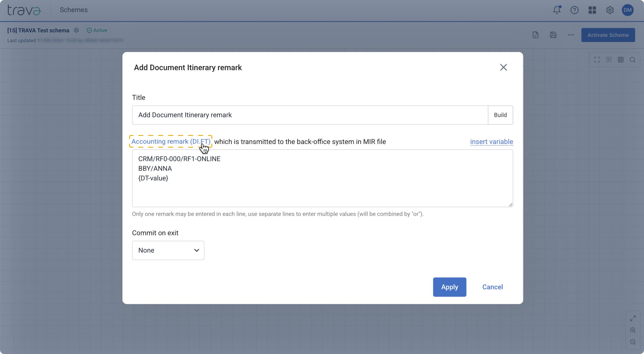Close the dialog with the X

(503, 67)
